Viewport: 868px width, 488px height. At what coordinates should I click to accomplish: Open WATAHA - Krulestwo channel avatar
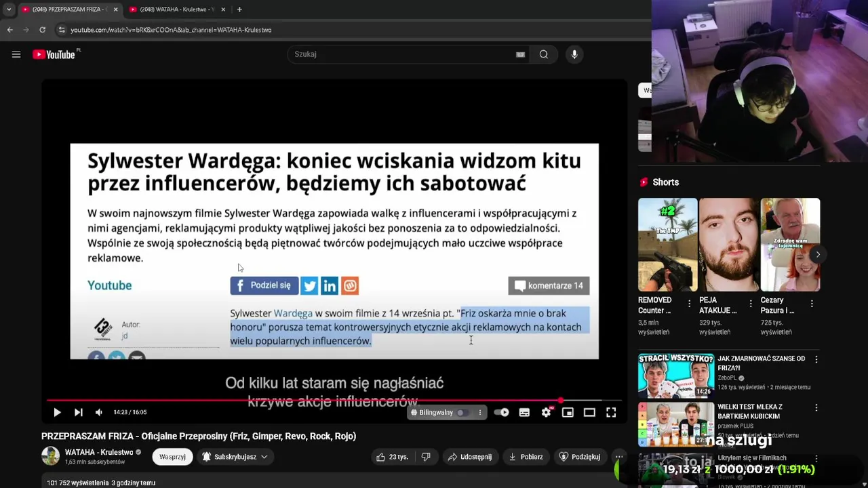(51, 456)
